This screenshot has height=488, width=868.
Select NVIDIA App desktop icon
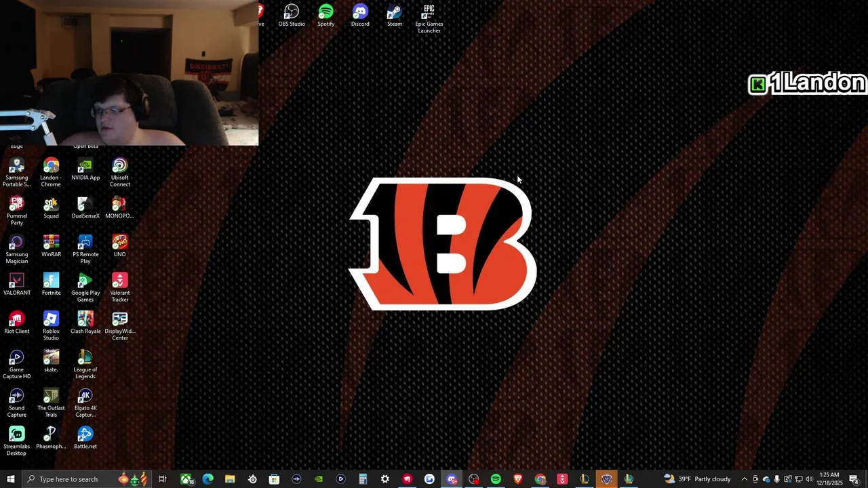tap(85, 170)
